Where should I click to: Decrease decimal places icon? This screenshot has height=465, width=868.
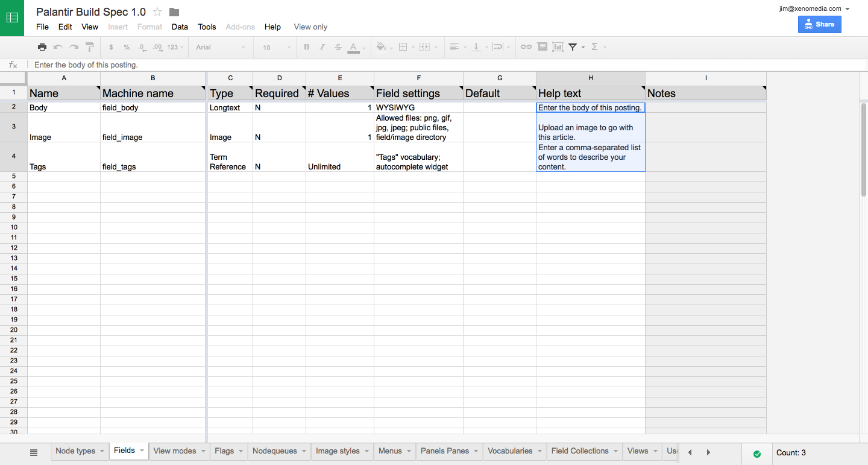click(142, 47)
